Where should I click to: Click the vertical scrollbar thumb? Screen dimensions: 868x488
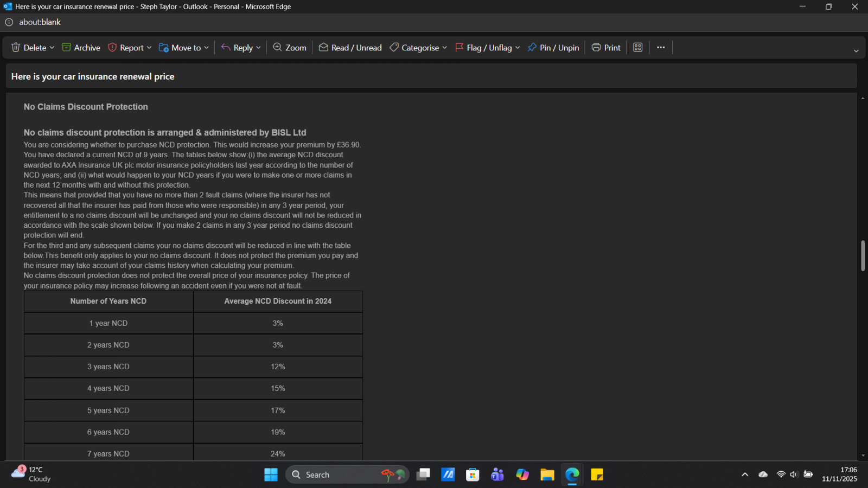863,255
